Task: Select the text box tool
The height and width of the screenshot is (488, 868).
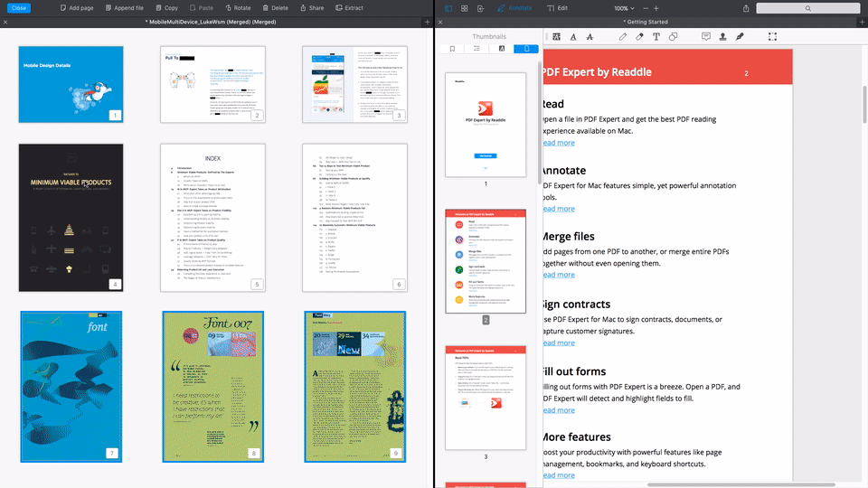Action: point(656,36)
